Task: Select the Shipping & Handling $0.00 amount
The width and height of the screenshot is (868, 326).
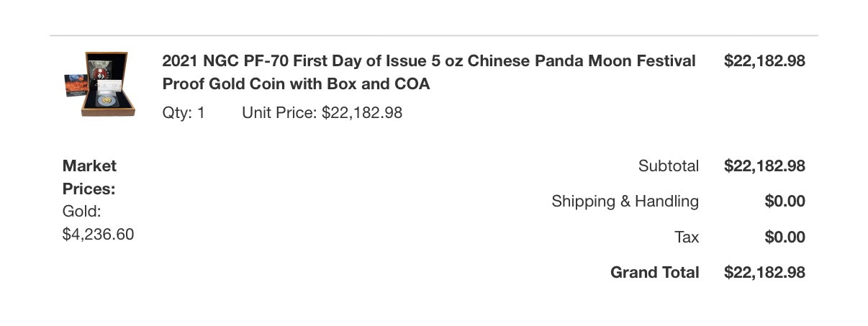Action: tap(785, 202)
